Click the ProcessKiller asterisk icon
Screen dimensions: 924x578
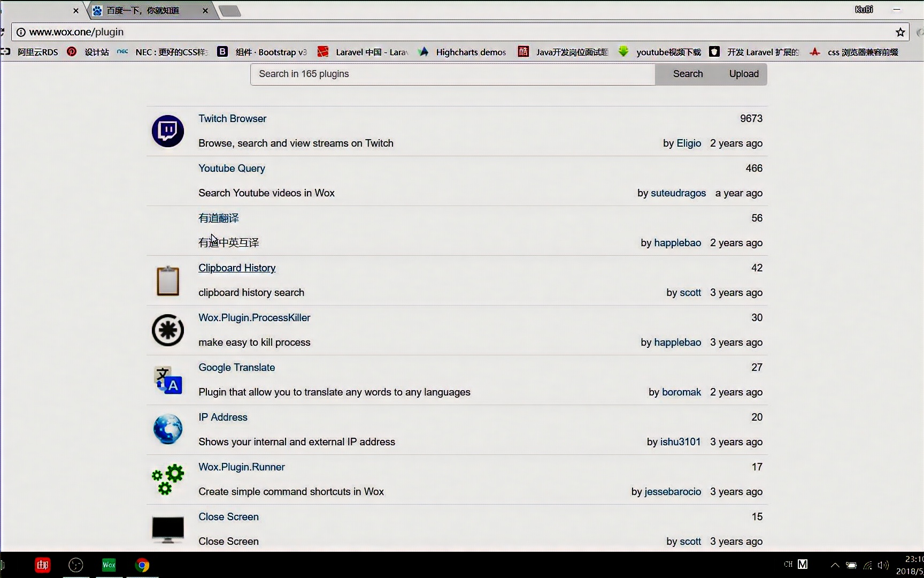click(168, 330)
